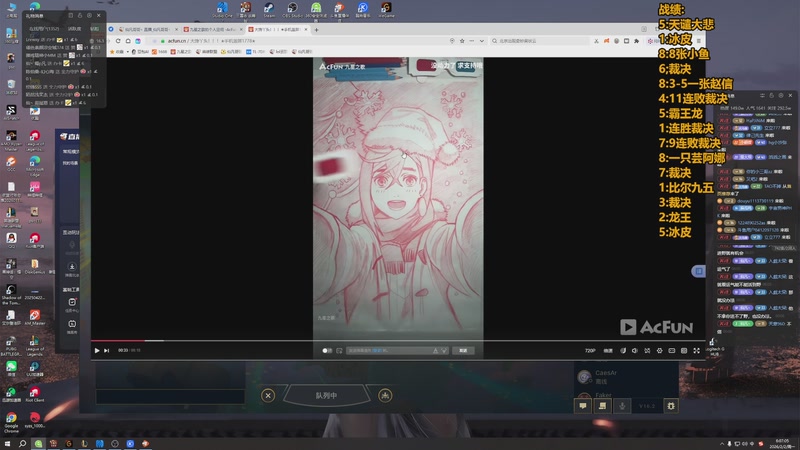
Task: Switch to the first browser tab
Action: (x=148, y=30)
